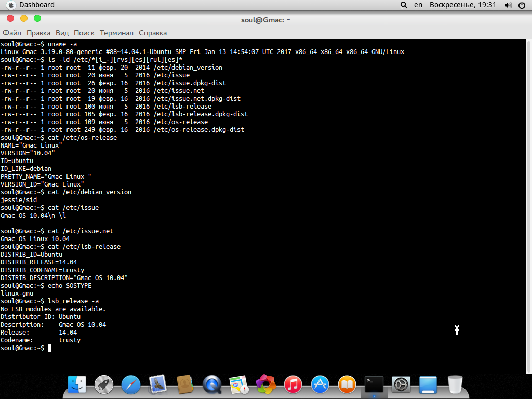Click the No LSB modules are available line

point(53,309)
